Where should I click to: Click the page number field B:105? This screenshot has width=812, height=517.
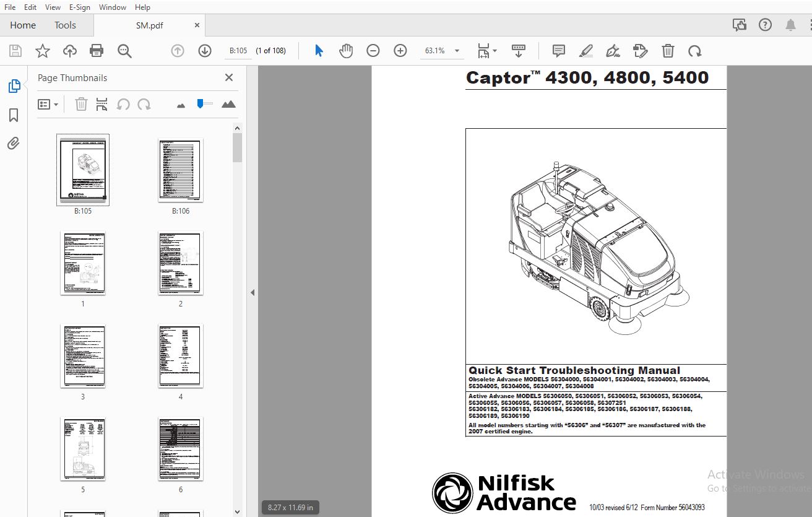point(238,51)
